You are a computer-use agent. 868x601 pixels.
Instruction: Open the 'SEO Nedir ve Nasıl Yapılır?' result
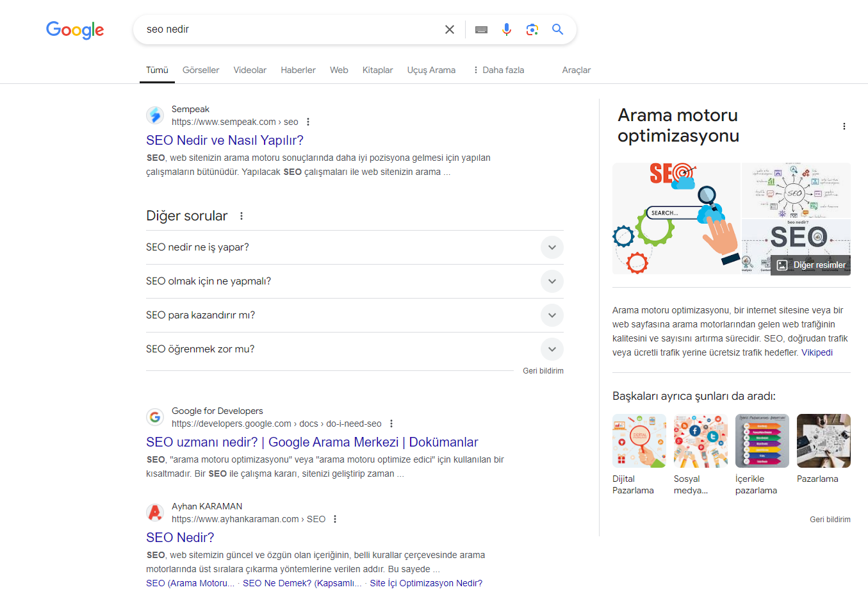(x=225, y=140)
